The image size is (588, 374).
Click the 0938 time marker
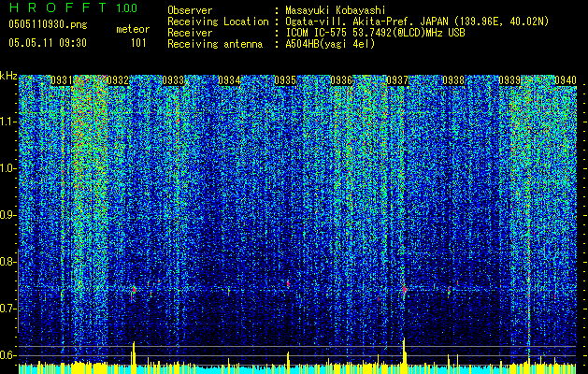coord(453,80)
